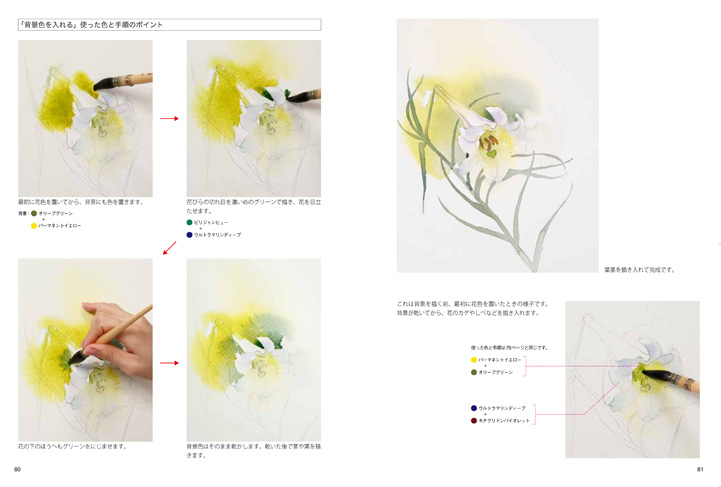
Task: Click page number 80
Action: click(17, 470)
